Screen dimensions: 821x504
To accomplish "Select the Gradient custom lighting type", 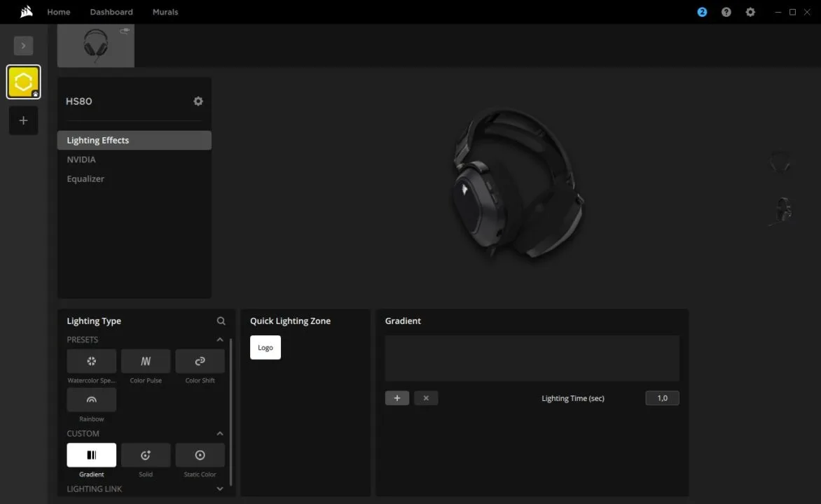I will (x=91, y=455).
